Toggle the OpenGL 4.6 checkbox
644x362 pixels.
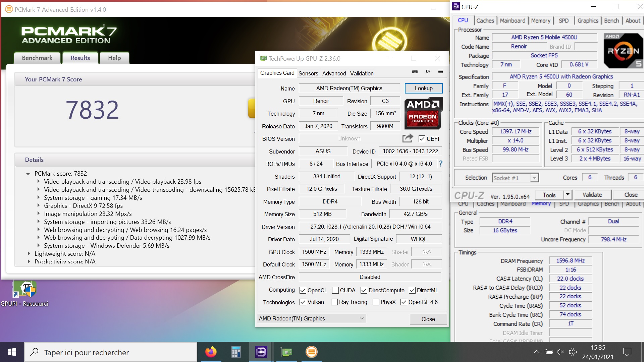[x=404, y=302]
